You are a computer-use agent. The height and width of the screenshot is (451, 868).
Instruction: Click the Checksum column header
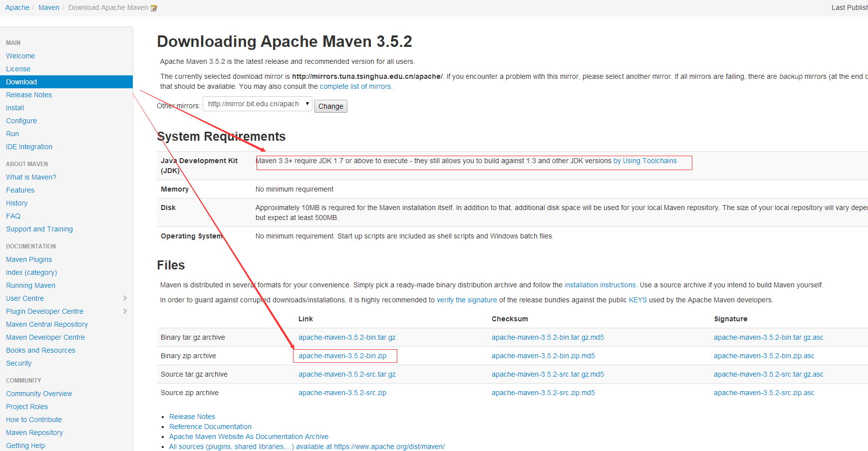pos(510,319)
